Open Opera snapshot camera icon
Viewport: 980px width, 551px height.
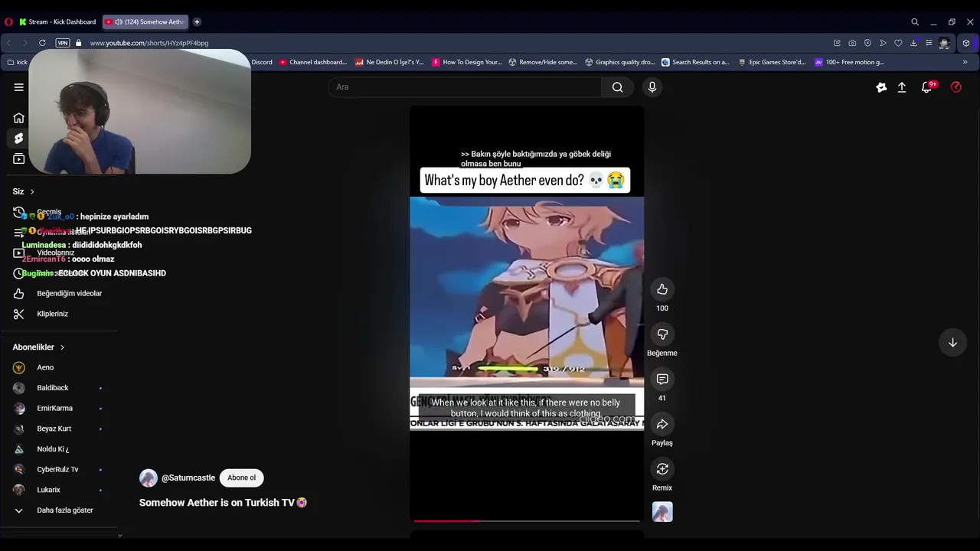point(852,43)
